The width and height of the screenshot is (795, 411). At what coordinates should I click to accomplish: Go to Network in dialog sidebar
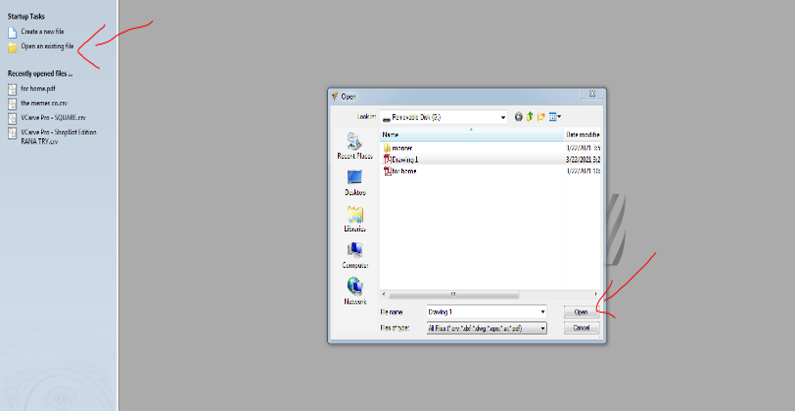(x=355, y=292)
